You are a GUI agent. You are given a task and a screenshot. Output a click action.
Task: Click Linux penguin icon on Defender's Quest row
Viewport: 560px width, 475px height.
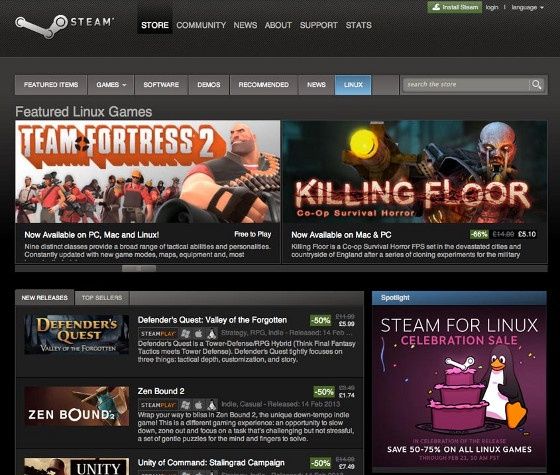[212, 334]
